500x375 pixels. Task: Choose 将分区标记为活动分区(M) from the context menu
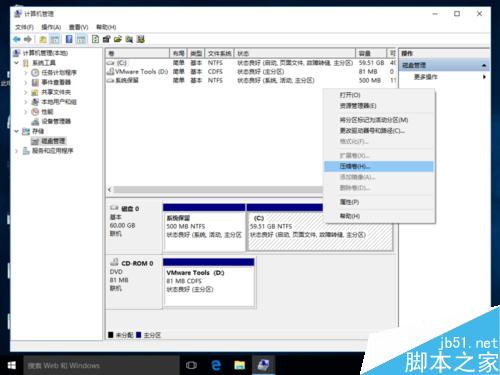pyautogui.click(x=379, y=120)
